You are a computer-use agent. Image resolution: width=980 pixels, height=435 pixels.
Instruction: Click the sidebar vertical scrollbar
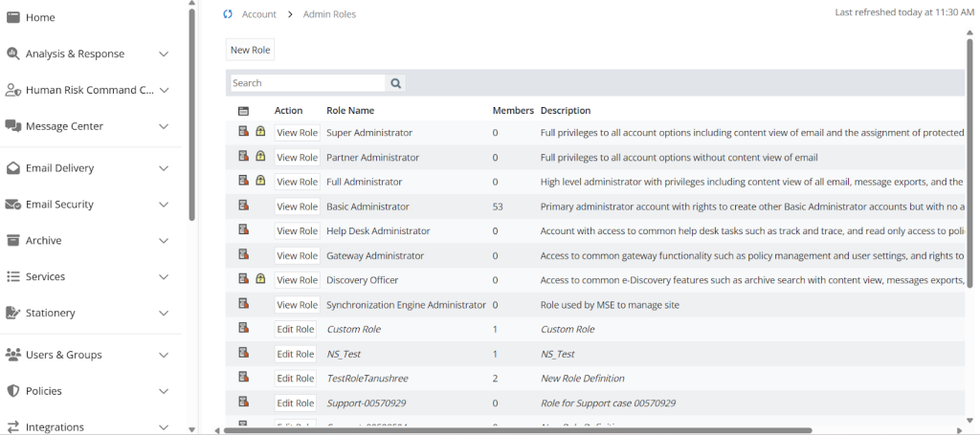[x=191, y=114]
